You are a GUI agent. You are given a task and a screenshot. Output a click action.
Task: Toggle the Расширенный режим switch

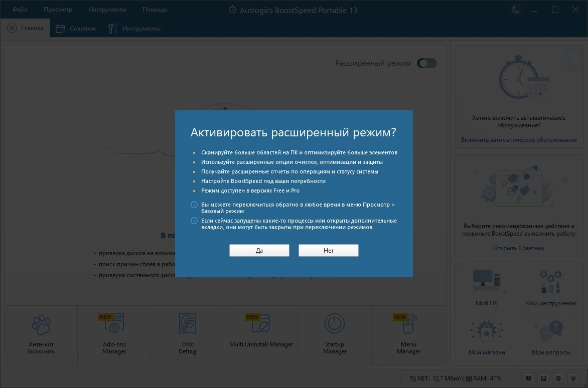[427, 63]
